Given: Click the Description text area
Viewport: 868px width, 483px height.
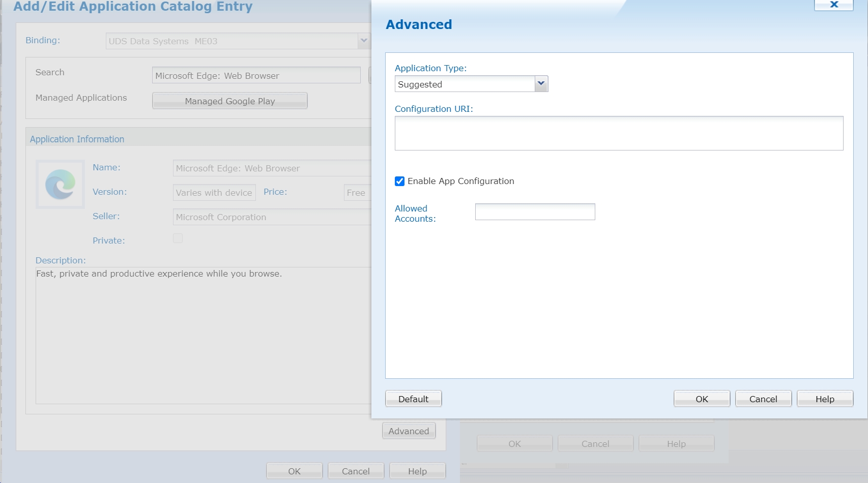Looking at the screenshot, I should click(204, 336).
